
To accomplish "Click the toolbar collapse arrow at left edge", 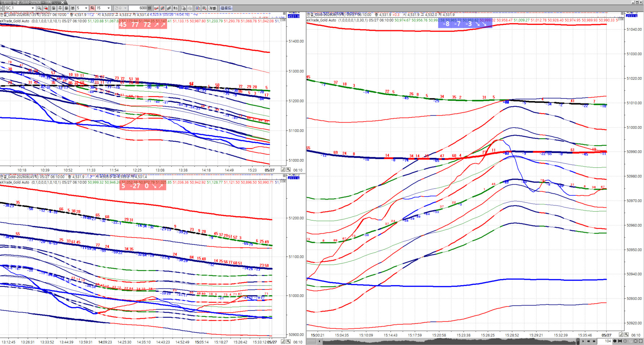I will tap(1, 8).
